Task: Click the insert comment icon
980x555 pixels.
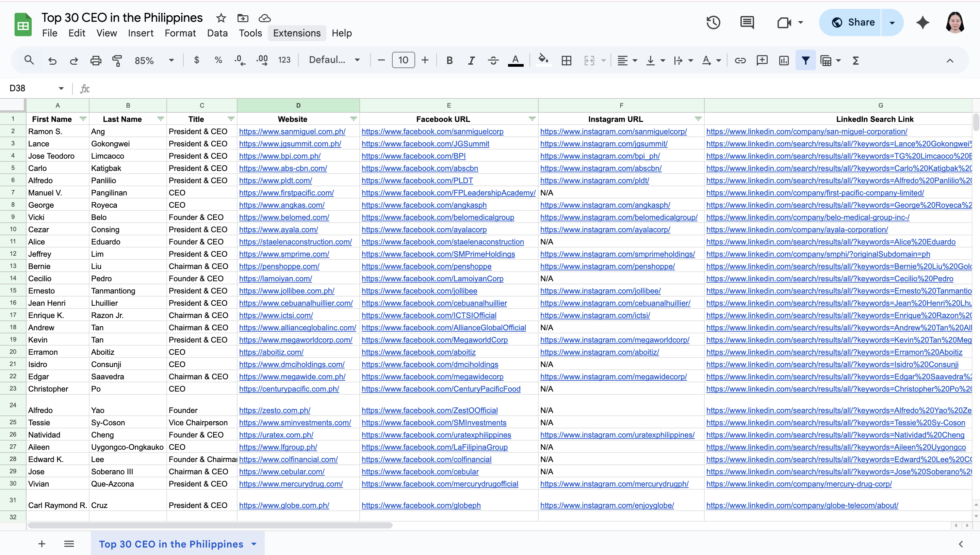Action: tap(762, 60)
